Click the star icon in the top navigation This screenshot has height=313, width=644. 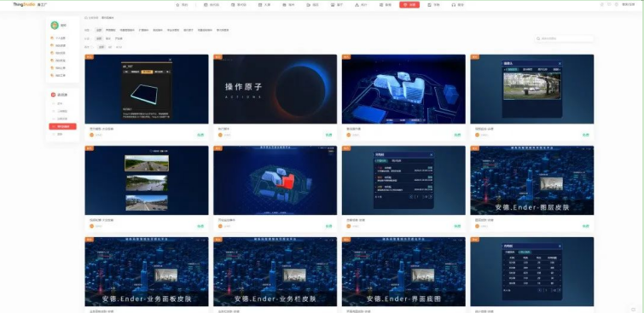[177, 5]
